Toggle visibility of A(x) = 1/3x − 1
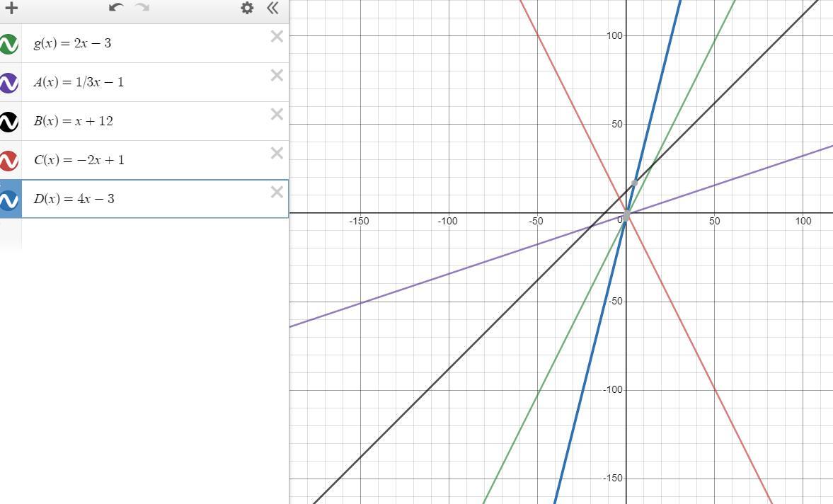 [9, 82]
